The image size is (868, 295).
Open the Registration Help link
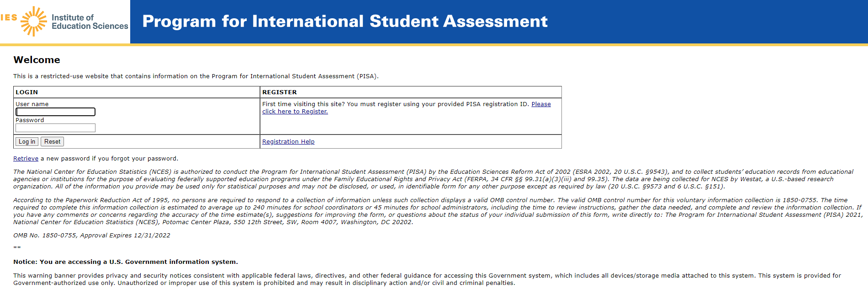click(x=288, y=142)
